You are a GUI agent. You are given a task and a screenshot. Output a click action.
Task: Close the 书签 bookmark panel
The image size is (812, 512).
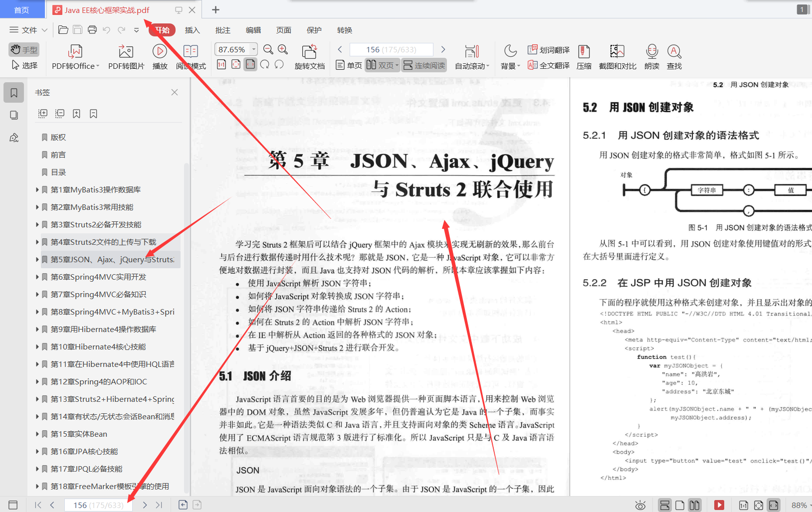pos(175,92)
